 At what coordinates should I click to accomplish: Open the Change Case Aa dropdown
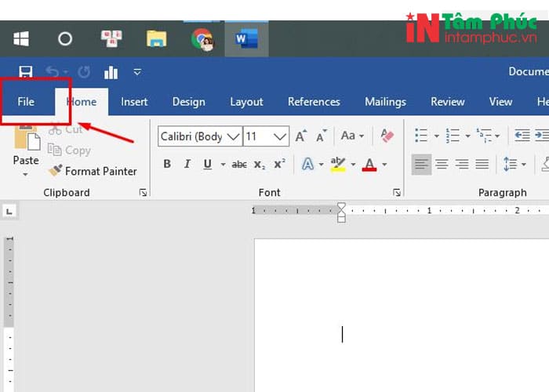click(352, 136)
